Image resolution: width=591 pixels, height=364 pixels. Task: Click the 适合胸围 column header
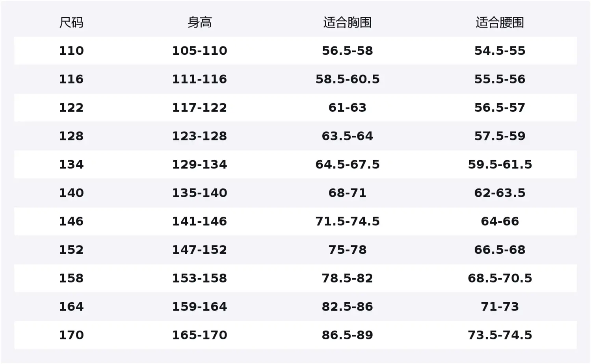tap(347, 22)
